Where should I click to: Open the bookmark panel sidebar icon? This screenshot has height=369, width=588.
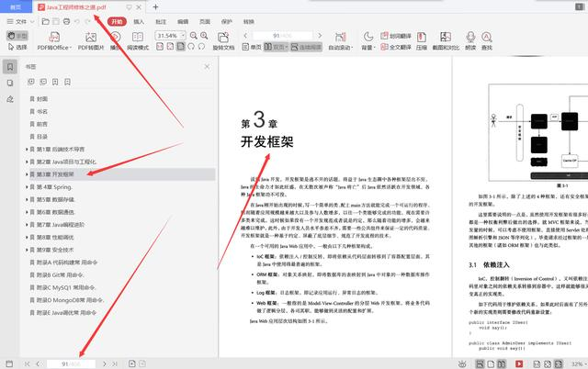click(x=10, y=67)
